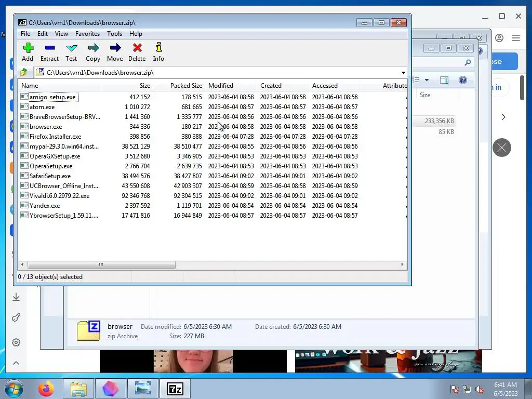Click the Add toolbar icon

pyautogui.click(x=28, y=52)
